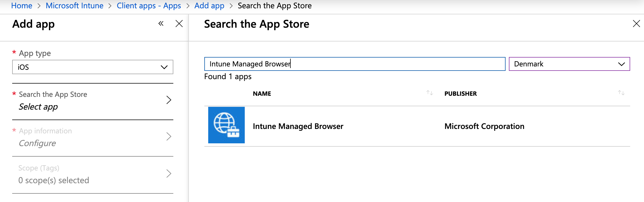The width and height of the screenshot is (644, 202).
Task: Open the Configure app information item
Action: (x=37, y=143)
